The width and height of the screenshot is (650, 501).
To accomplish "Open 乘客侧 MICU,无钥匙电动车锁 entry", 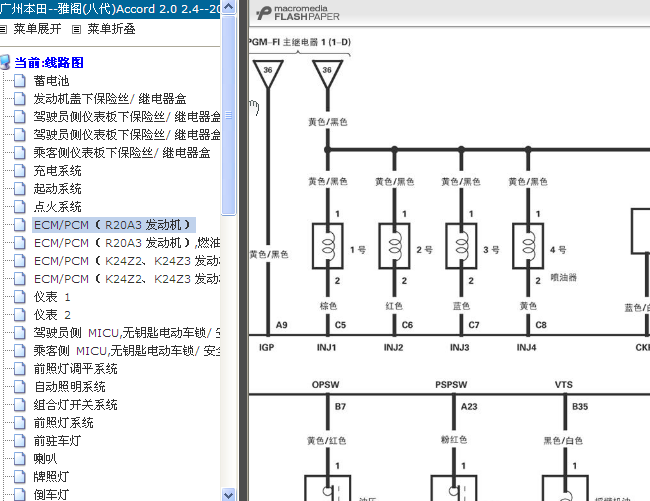I will pos(126,351).
